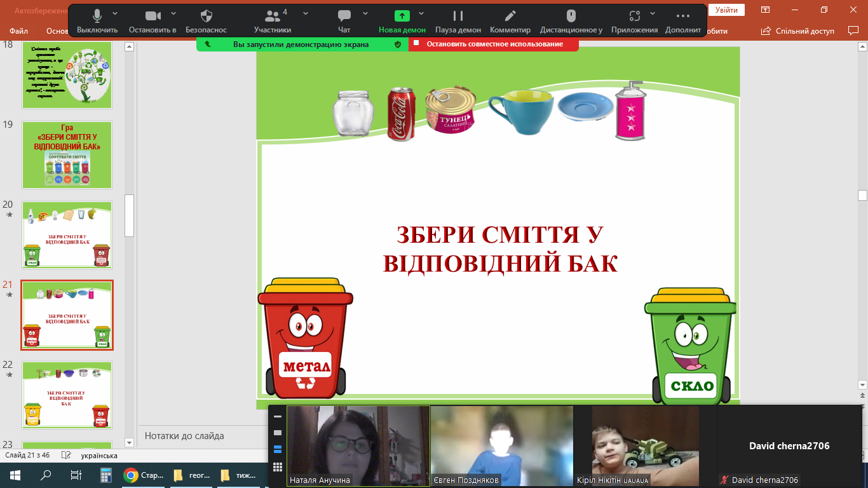868x488 pixels.
Task: Click Наталя Анучина video tile
Action: pyautogui.click(x=358, y=446)
